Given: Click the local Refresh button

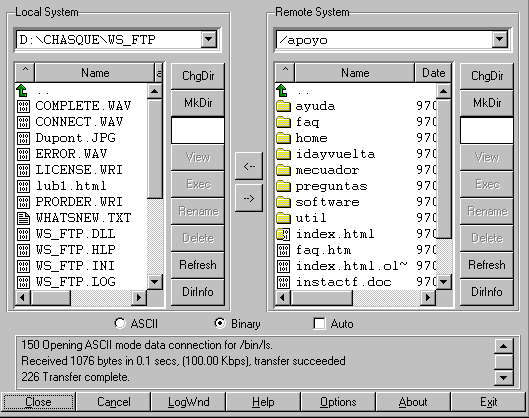Looking at the screenshot, I should [x=198, y=265].
